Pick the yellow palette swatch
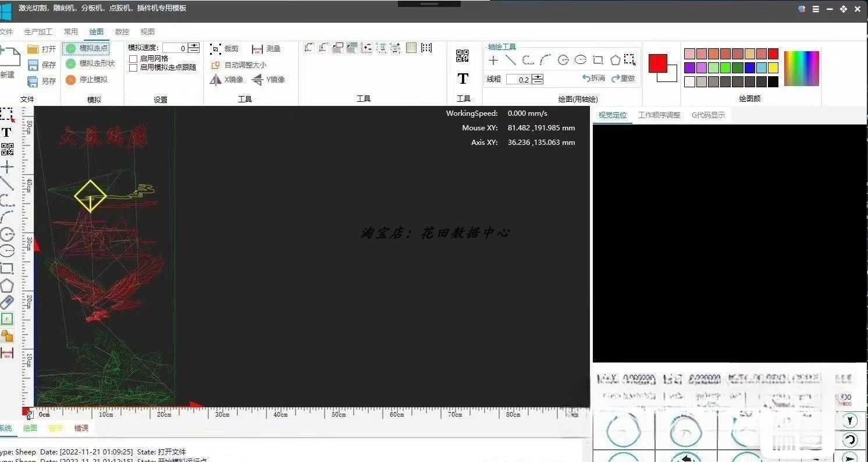Viewport: 868px width, 462px height. tap(773, 68)
